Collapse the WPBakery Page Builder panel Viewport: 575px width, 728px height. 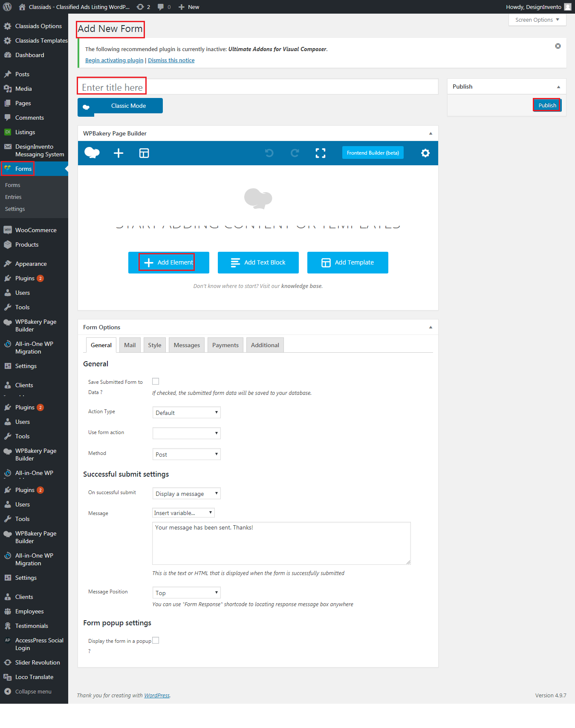431,134
